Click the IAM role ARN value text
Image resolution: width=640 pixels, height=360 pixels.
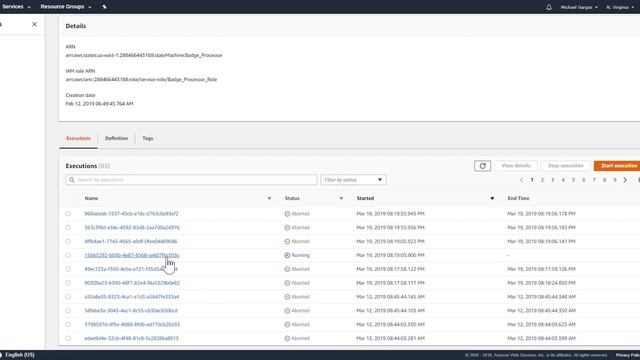point(141,80)
